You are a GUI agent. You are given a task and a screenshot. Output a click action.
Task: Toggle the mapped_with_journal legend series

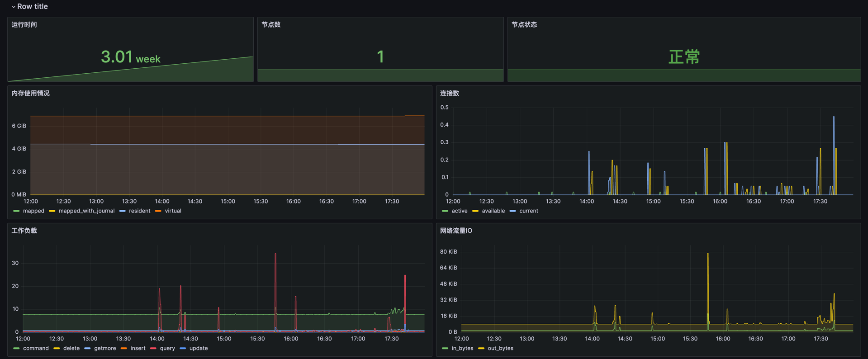(86, 211)
